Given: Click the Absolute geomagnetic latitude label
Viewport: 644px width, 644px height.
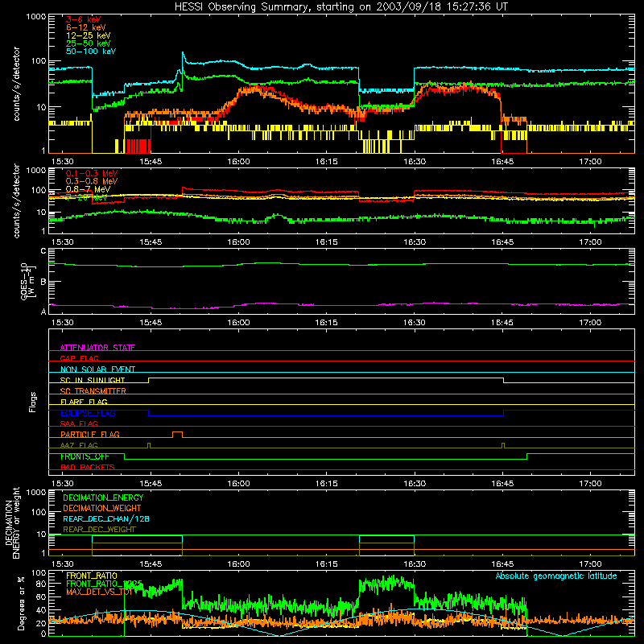Looking at the screenshot, I should (x=556, y=576).
